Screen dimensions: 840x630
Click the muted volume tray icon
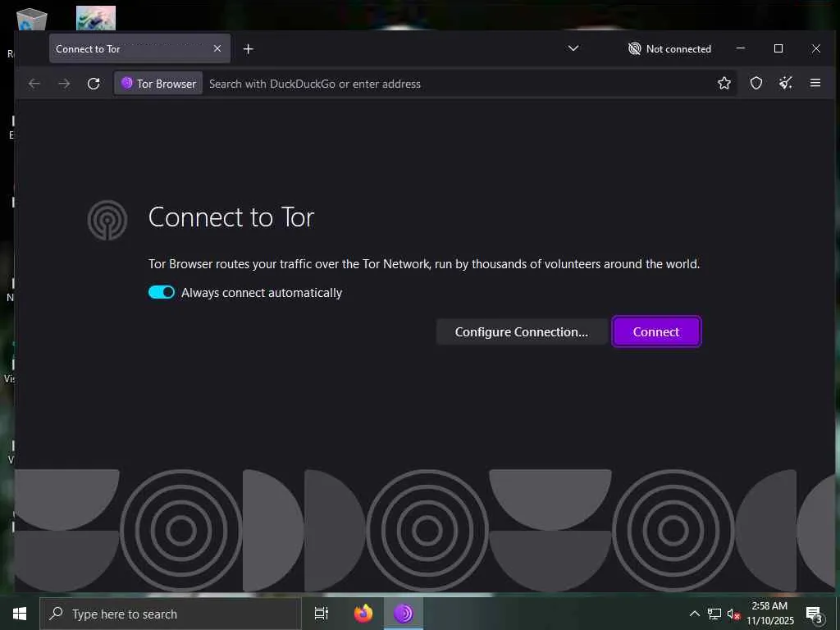pyautogui.click(x=733, y=614)
